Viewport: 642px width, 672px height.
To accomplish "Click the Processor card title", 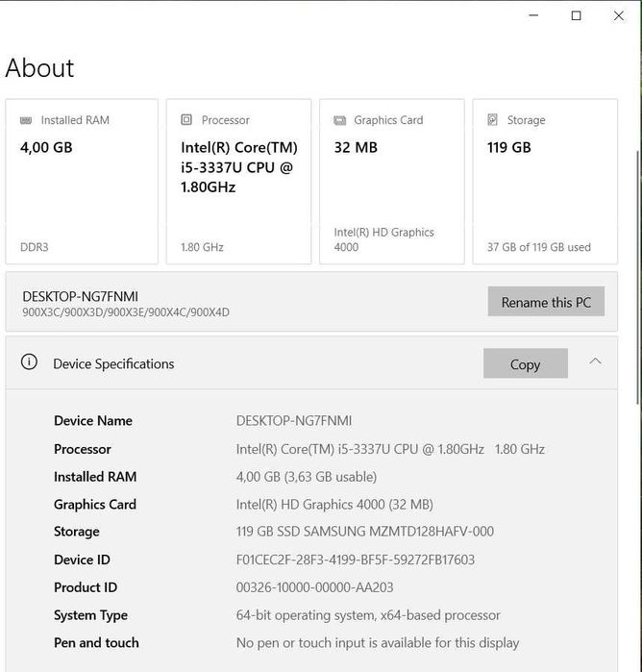I will point(226,120).
